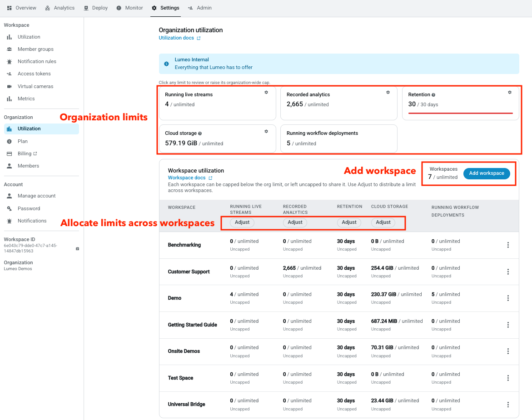Adjust Cloud storage allocation
Image resolution: width=532 pixels, height=420 pixels.
[383, 222]
